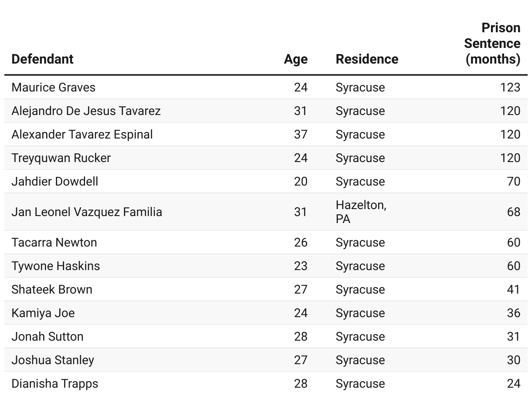Select the Tacarra Newton name cell

[54, 243]
